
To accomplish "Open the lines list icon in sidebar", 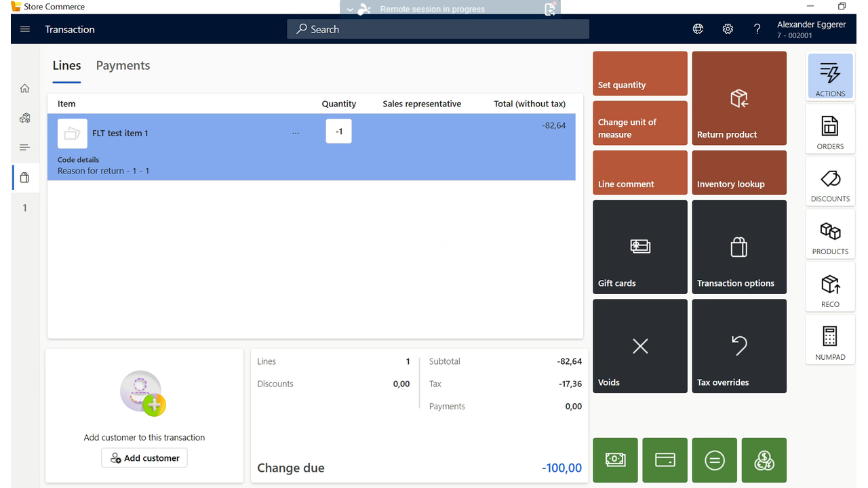I will point(25,148).
